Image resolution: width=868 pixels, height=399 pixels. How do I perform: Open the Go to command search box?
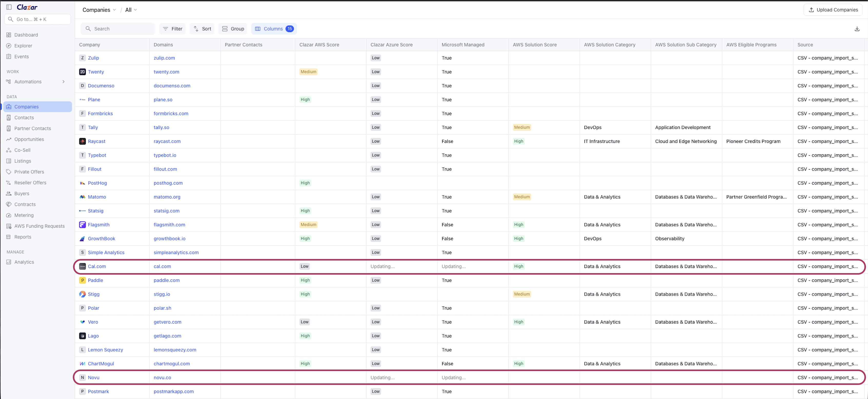(x=38, y=19)
